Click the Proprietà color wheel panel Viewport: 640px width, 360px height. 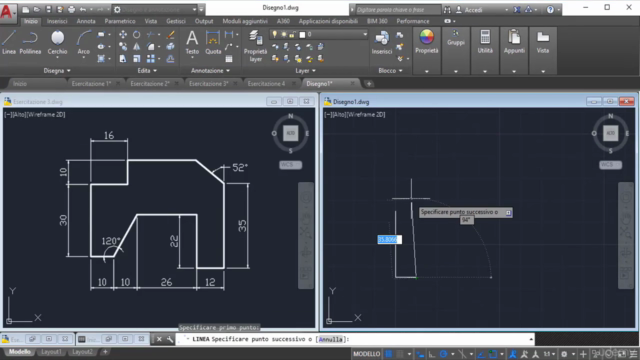click(427, 42)
